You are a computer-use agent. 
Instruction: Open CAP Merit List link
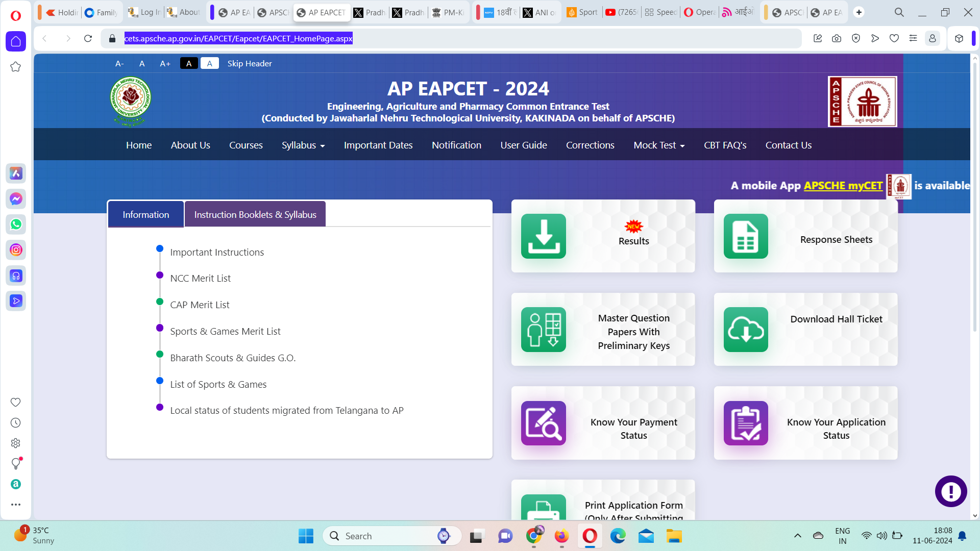pyautogui.click(x=200, y=305)
